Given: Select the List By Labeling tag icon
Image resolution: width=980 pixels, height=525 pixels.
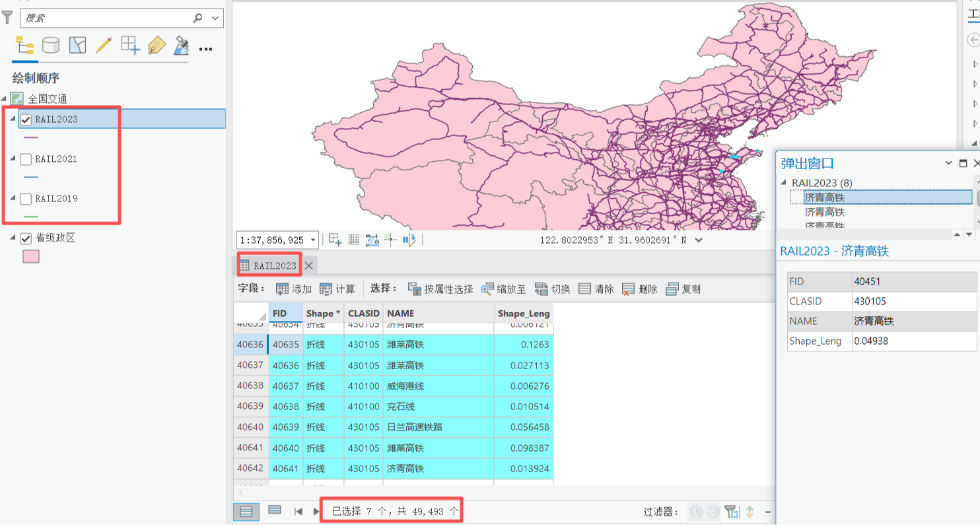Looking at the screenshot, I should tap(157, 45).
